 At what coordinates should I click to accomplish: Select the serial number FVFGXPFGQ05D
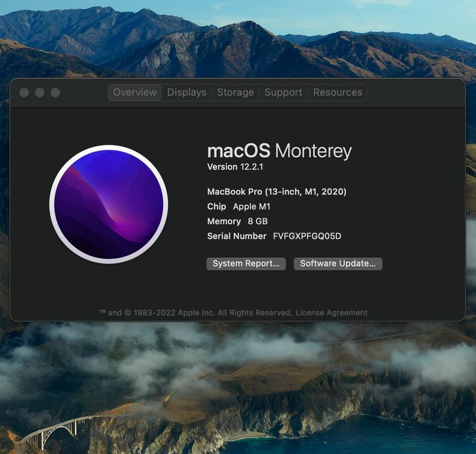[307, 236]
